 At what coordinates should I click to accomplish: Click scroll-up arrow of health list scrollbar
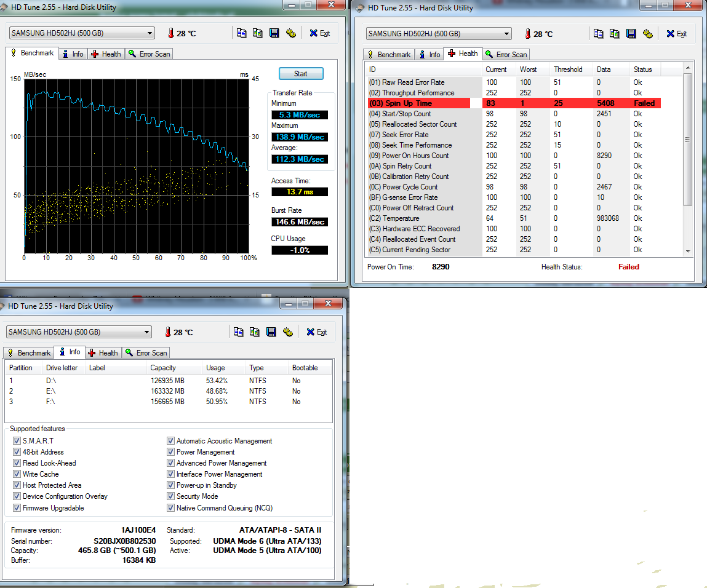click(687, 68)
